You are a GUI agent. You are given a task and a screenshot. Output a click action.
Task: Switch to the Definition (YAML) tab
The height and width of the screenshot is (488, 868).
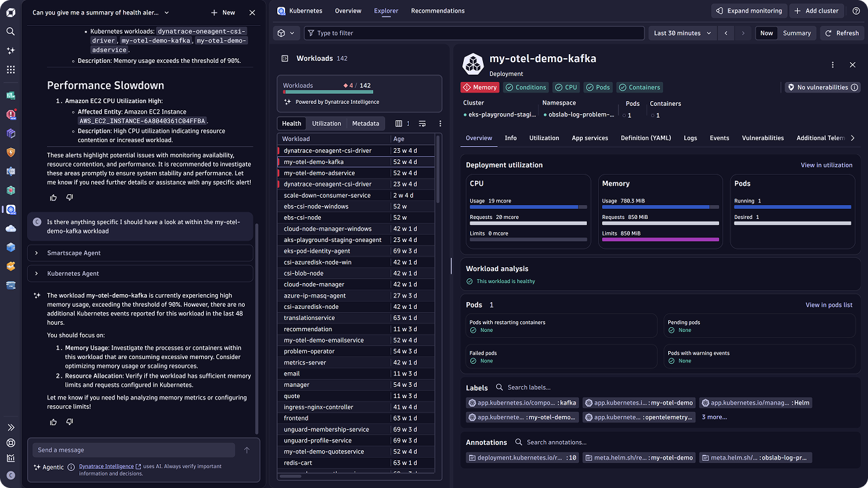(x=646, y=138)
